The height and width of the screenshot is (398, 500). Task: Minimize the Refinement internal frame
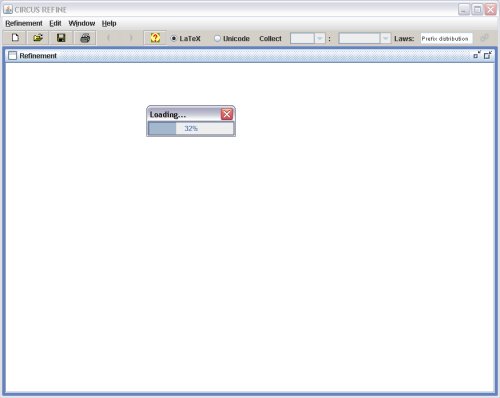click(x=477, y=55)
